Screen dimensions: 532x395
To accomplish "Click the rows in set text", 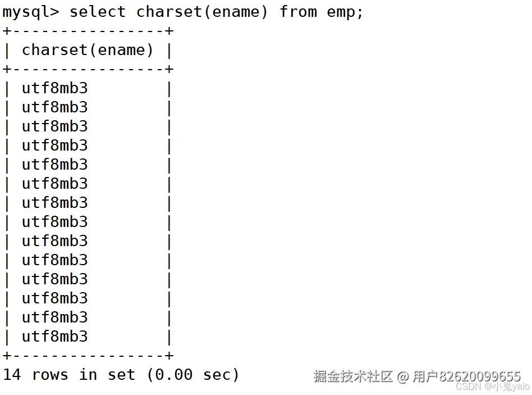I will (x=84, y=375).
